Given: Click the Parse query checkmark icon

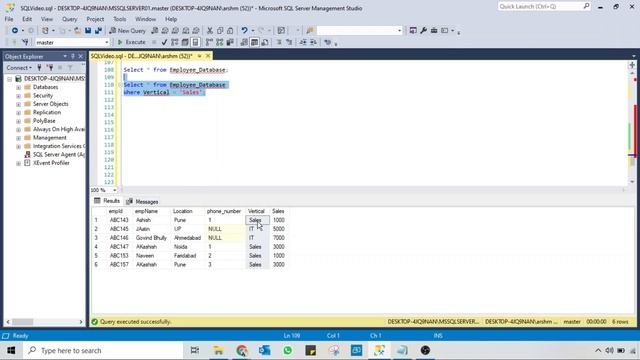Looking at the screenshot, I should [x=164, y=42].
